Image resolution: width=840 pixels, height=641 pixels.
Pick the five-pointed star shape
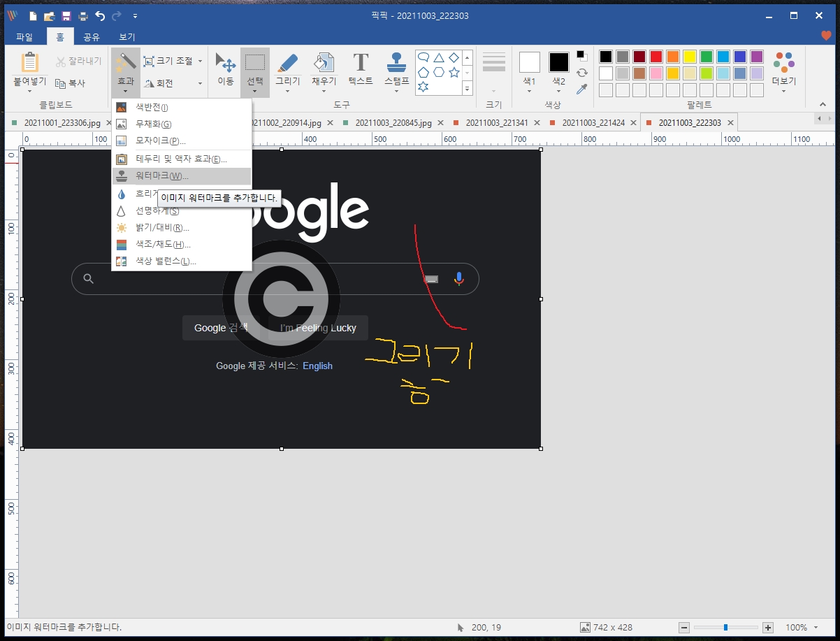tap(454, 72)
